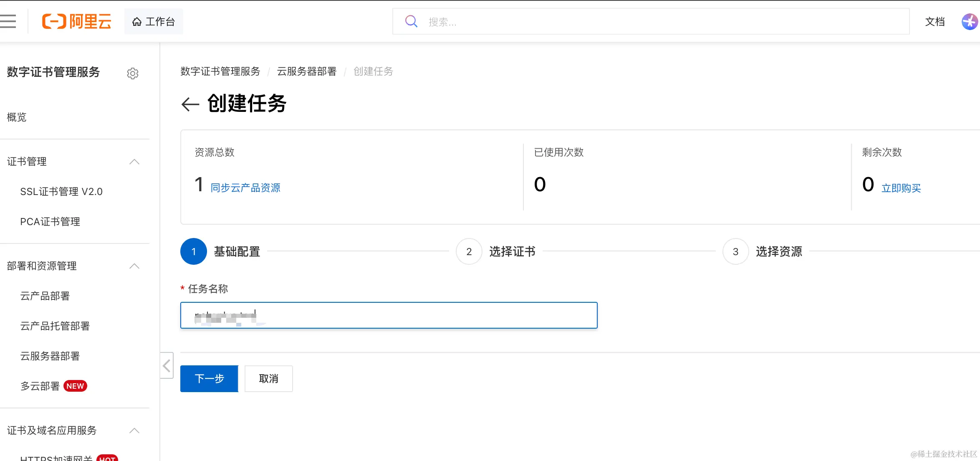Collapse the 证书管理 section

(134, 162)
